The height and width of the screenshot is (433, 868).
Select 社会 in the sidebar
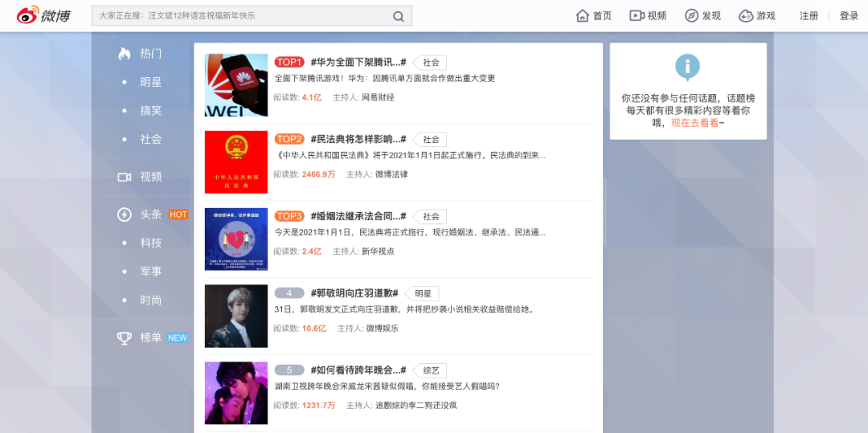pos(150,139)
